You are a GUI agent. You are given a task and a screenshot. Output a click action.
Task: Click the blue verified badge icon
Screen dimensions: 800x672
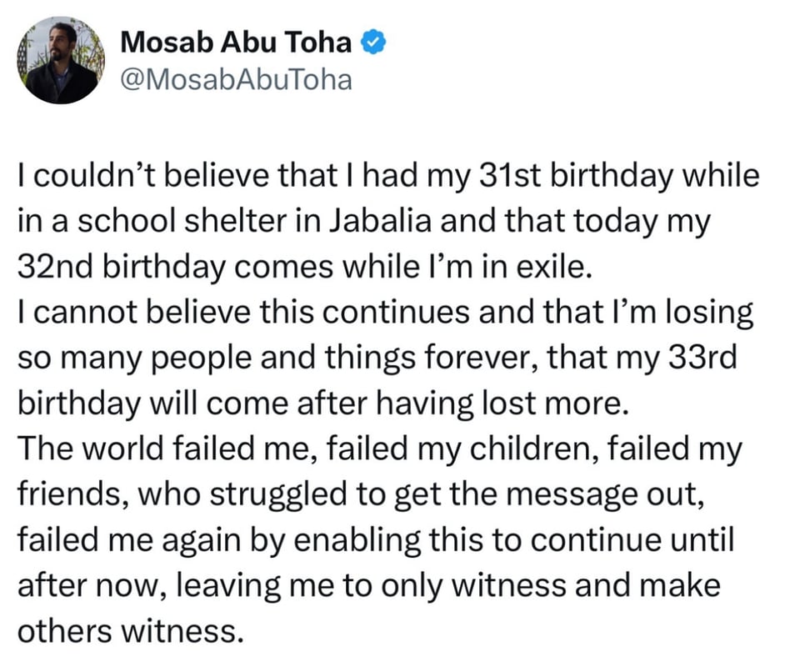(x=372, y=43)
